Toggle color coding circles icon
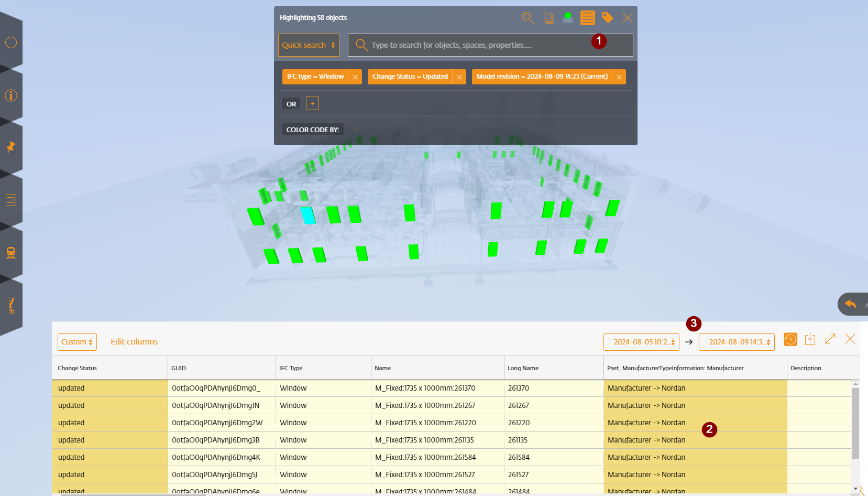Viewport: 868px width, 496px height. (x=567, y=18)
